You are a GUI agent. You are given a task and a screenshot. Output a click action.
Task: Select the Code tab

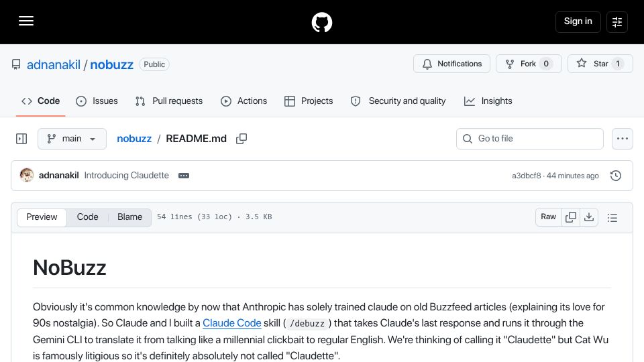coord(41,101)
